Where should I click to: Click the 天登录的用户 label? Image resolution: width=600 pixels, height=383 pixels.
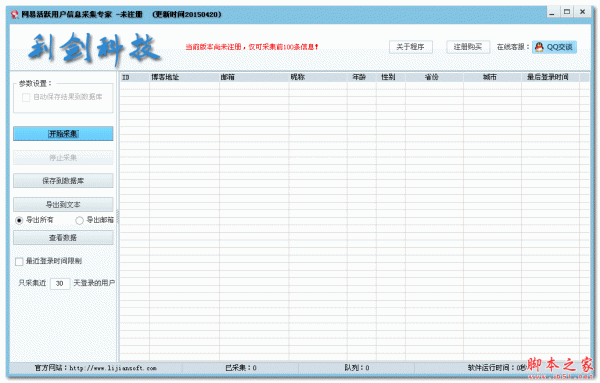click(94, 283)
